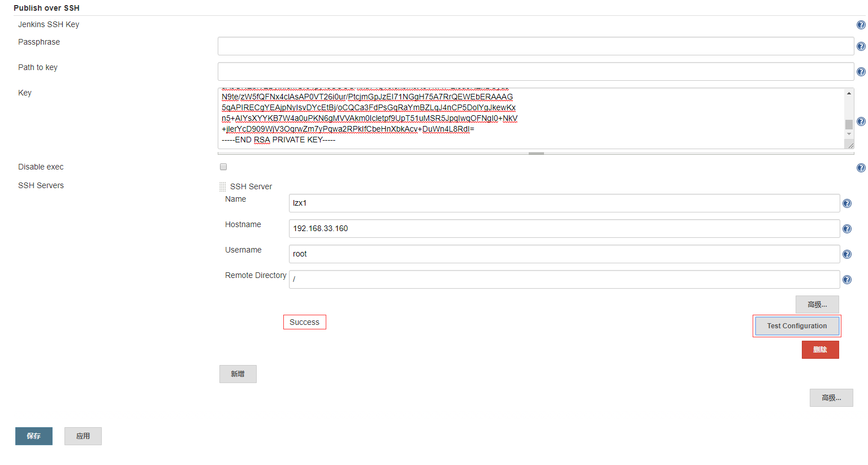The width and height of the screenshot is (868, 465).
Task: Click the Remote Directory label
Action: (256, 275)
